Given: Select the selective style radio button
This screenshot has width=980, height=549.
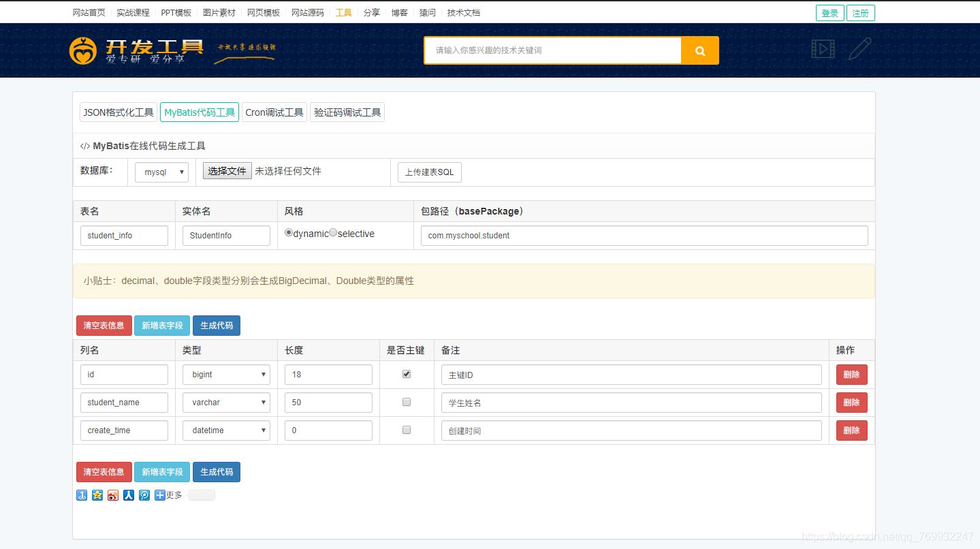Looking at the screenshot, I should click(x=332, y=232).
